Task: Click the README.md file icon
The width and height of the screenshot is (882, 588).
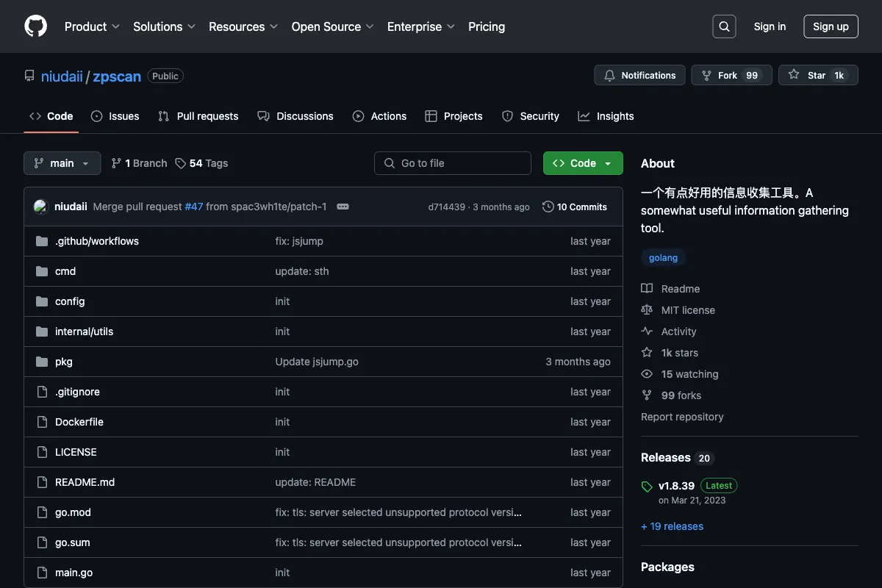Action: pyautogui.click(x=42, y=482)
